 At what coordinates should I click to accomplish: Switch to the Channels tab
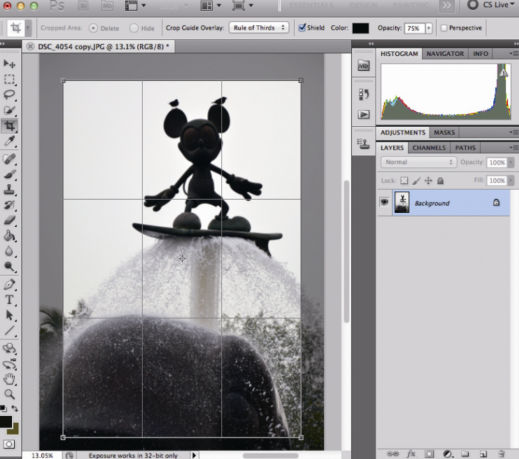pos(429,148)
